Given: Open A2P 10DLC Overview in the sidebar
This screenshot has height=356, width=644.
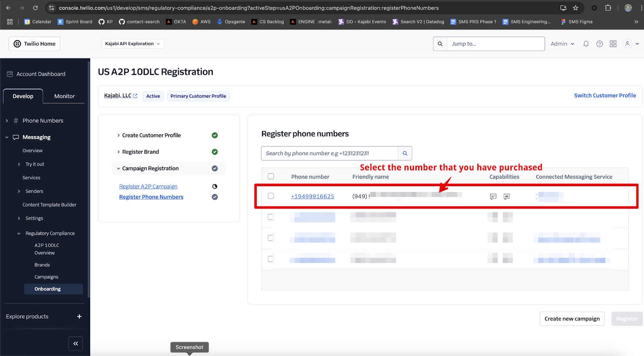Looking at the screenshot, I should pyautogui.click(x=47, y=249).
